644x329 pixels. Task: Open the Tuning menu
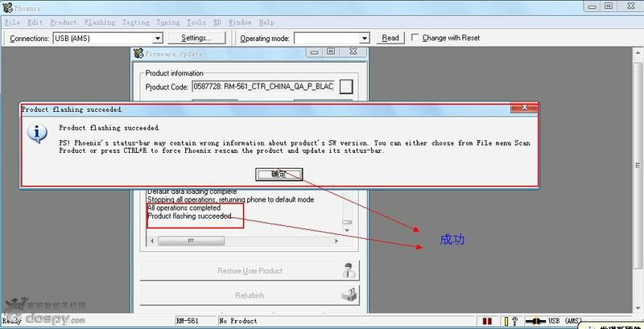point(168,23)
